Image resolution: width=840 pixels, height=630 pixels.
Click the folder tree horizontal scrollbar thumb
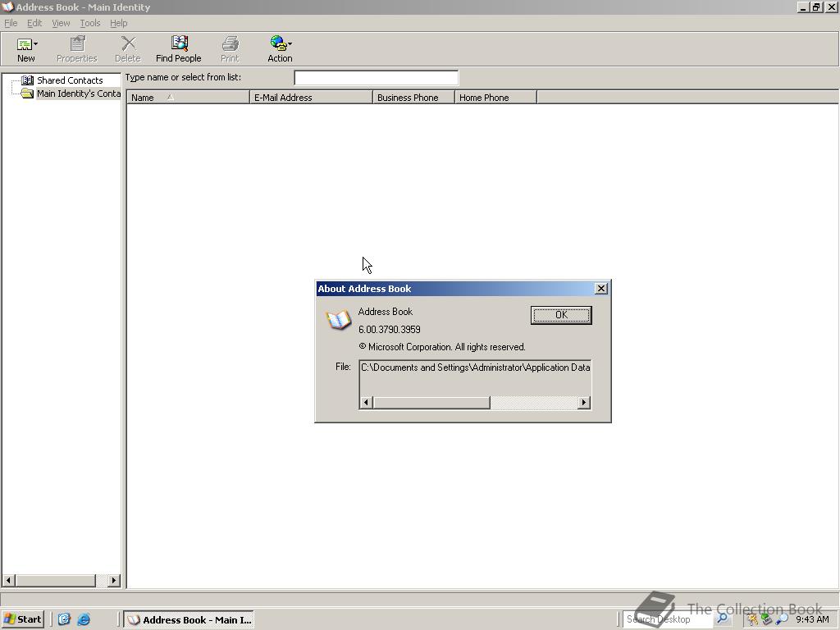[55, 580]
